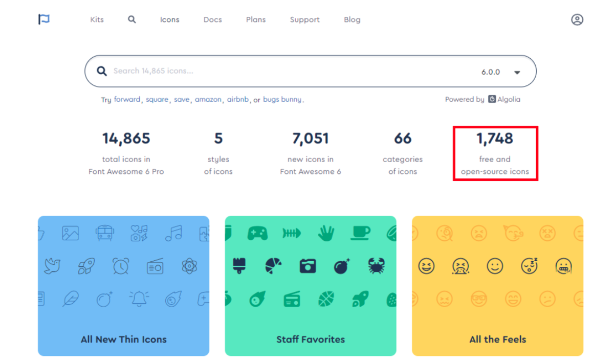614x364 pixels.
Task: Click the gamepad icon in Staff Favorites
Action: (257, 234)
